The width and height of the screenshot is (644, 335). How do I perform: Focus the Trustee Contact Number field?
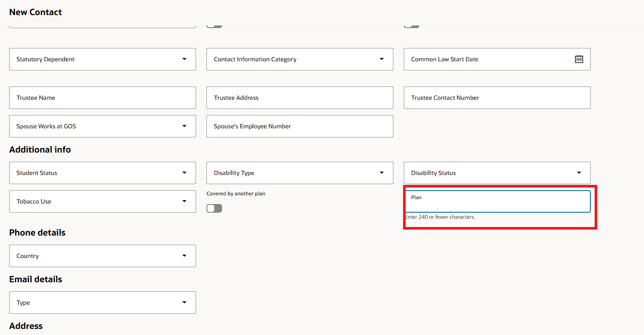click(x=497, y=98)
